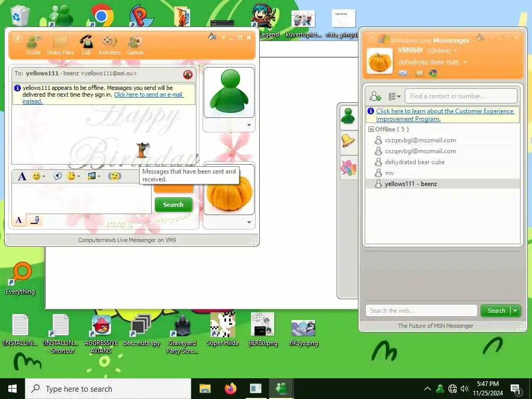Open the AGGRESSIVE AVIANS desktop icon

coord(101,333)
